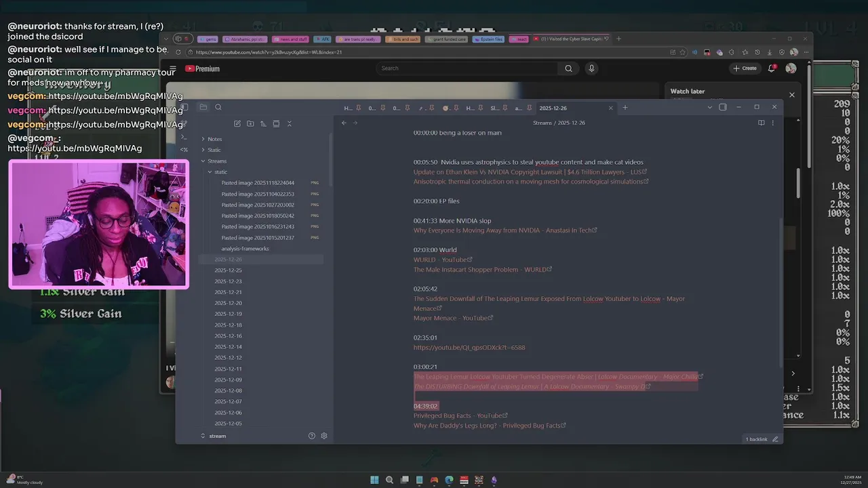Expand the Static folder
Viewport: 868px width, 488px height.
point(214,150)
